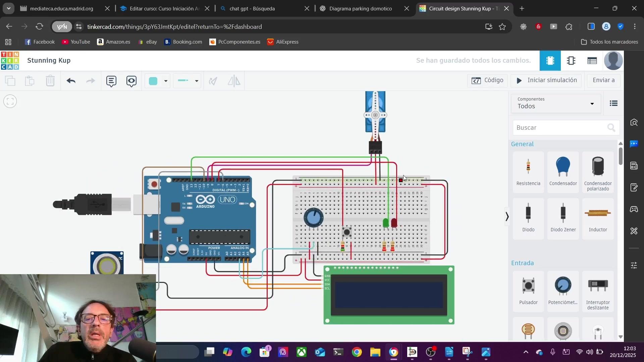Select the Resistencia component
Screen dimensions: 644x362
click(528, 172)
